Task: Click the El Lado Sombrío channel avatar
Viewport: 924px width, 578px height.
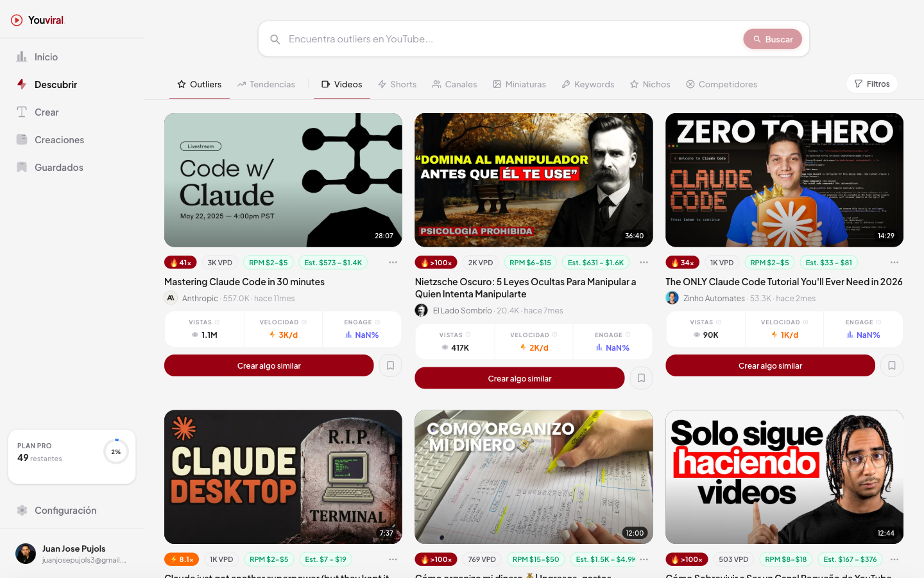Action: coord(422,311)
